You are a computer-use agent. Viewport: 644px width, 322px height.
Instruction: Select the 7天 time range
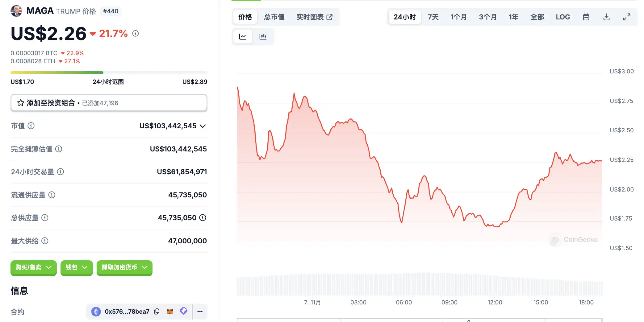(x=433, y=17)
